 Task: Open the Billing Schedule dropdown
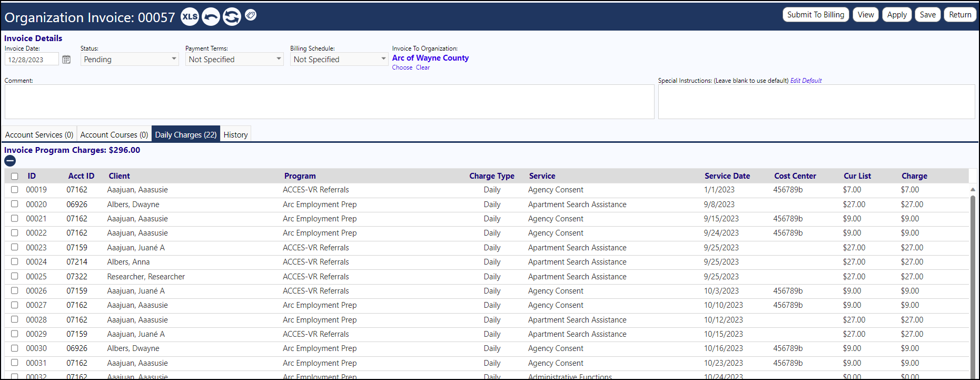pos(339,60)
